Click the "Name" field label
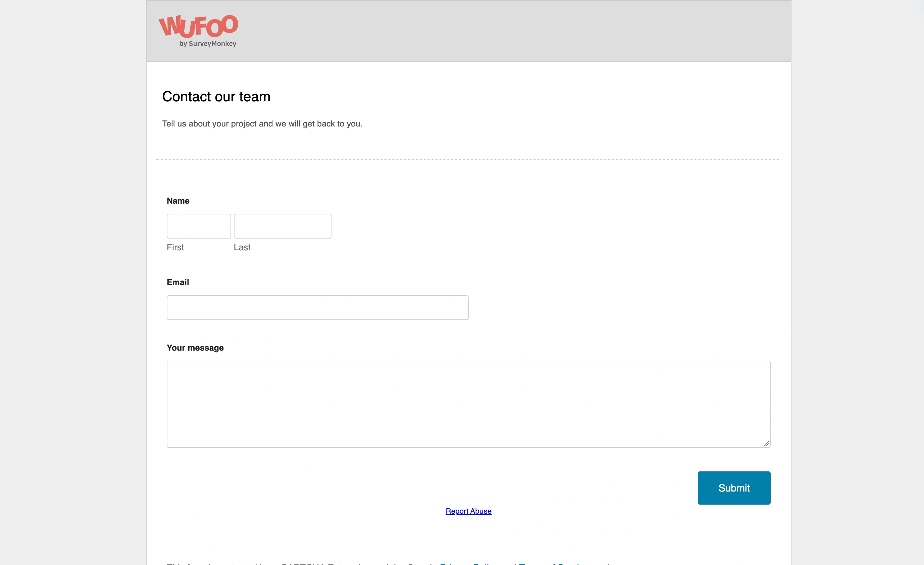The width and height of the screenshot is (924, 565). (x=178, y=201)
